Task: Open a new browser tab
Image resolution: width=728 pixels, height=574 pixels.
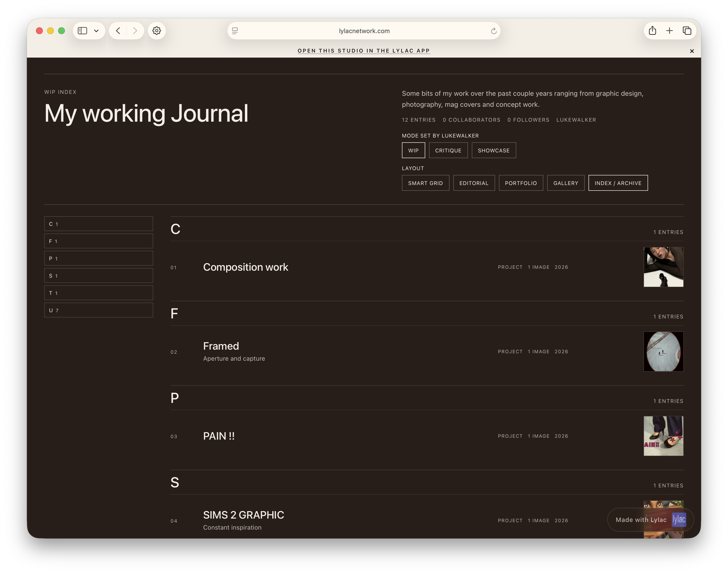Action: [669, 30]
